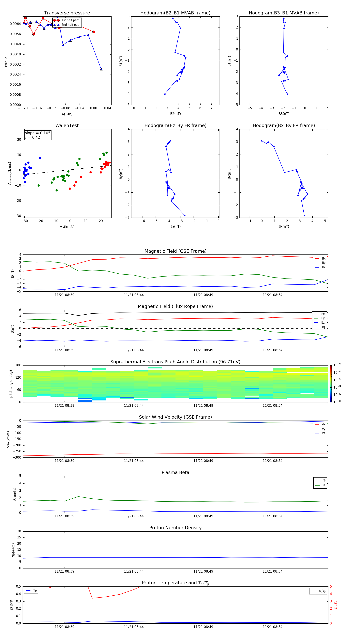This screenshot has height=644, width=351.
Task: Click the last red circle point in Transverse pressure
Action: pyautogui.click(x=94, y=32)
